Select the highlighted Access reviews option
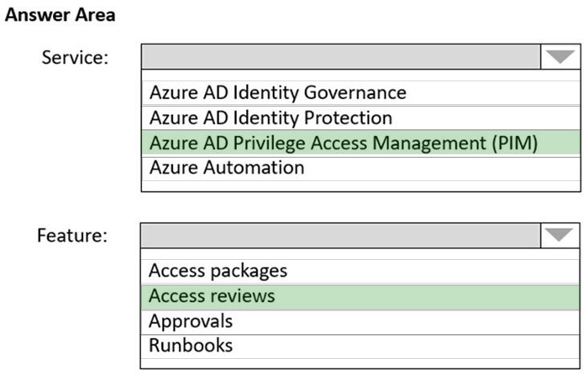Screen dimensions: 588x375 (212, 296)
